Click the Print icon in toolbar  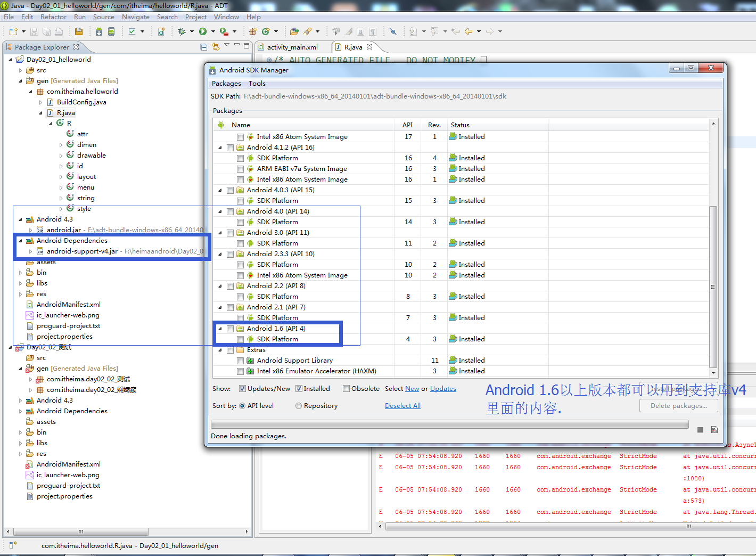pos(59,32)
